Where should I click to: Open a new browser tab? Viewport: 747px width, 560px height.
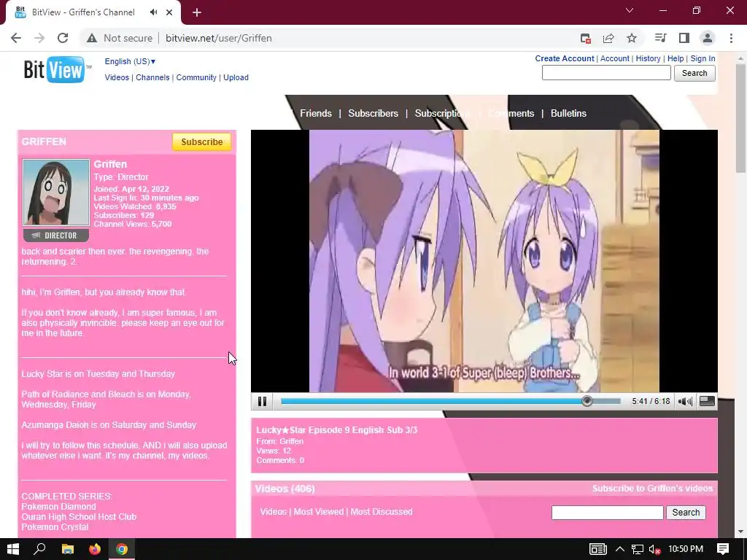tap(197, 13)
